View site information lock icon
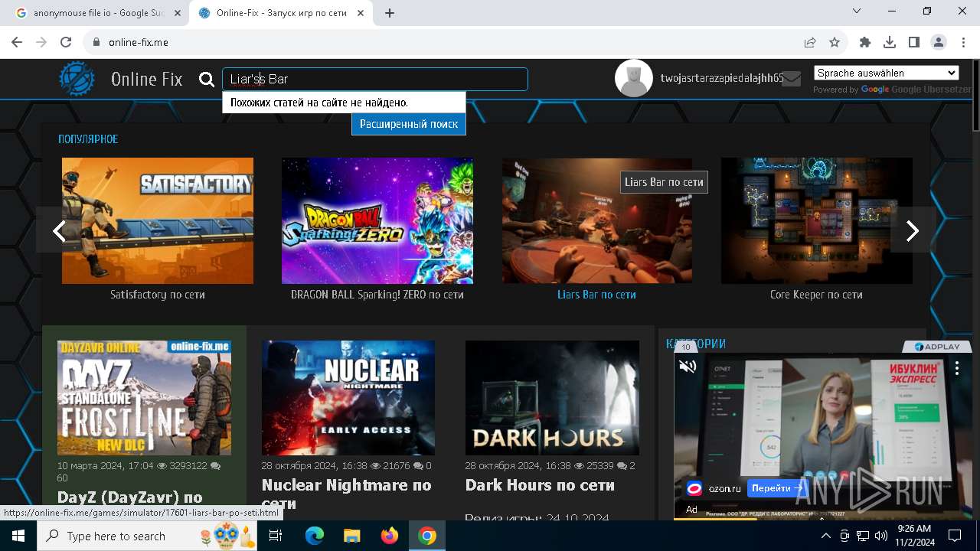 pos(96,43)
